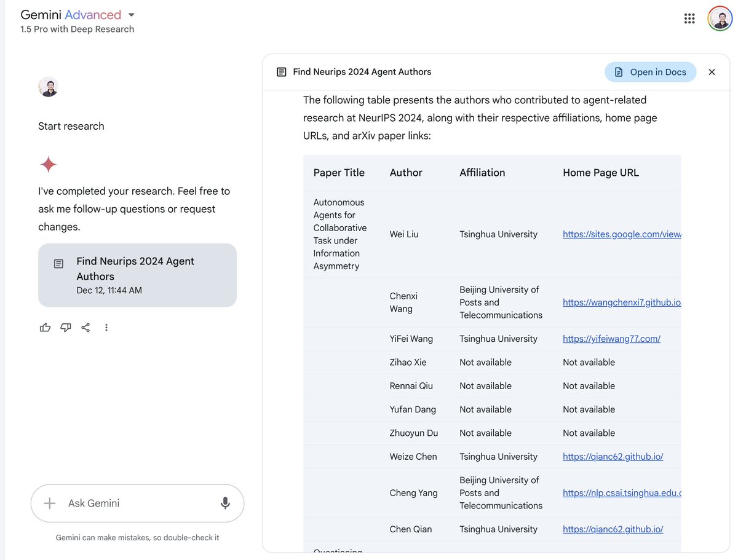
Task: Open the Find Neurips 2024 Agent Authors card
Action: tap(137, 275)
